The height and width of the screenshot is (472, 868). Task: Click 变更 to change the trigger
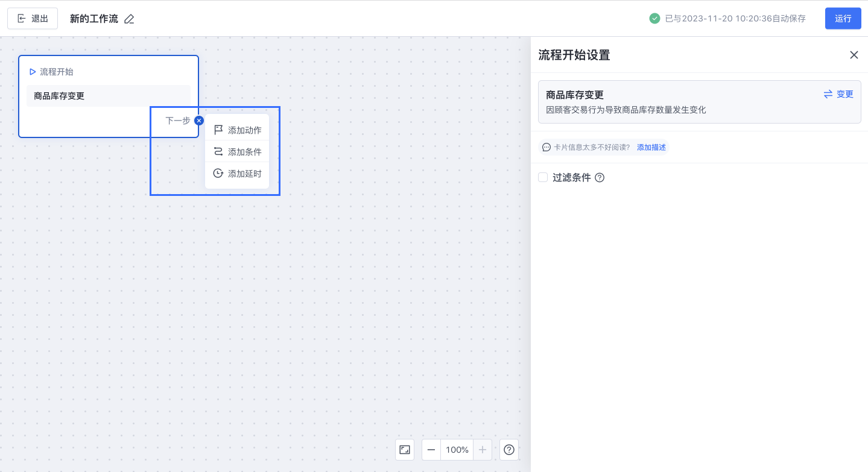point(839,94)
